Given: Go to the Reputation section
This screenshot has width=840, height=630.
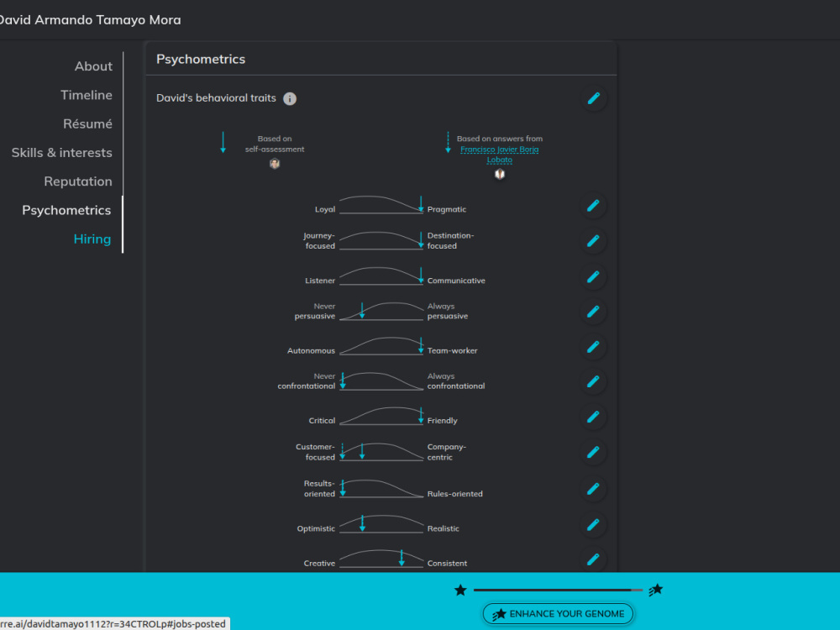Looking at the screenshot, I should pos(78,181).
